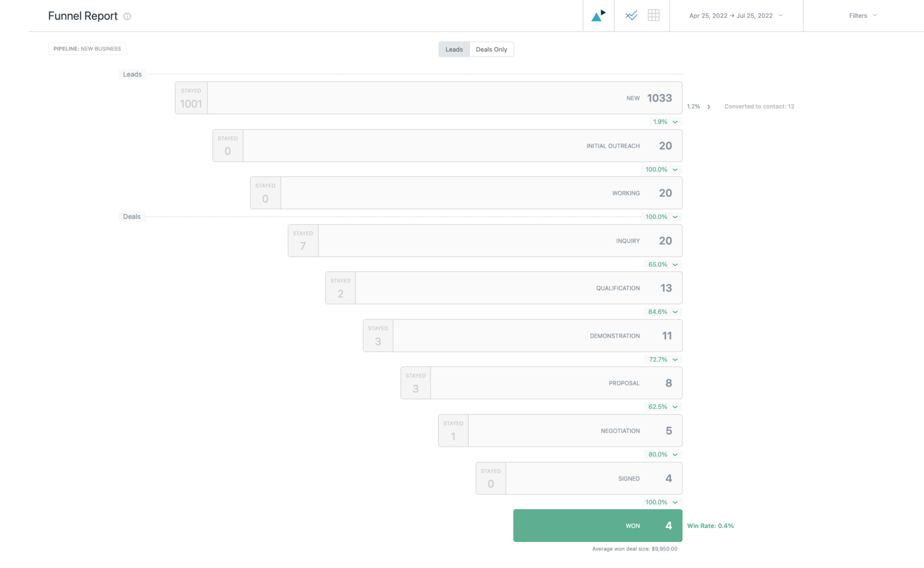Click the Pipeline: New Business tag
Viewport: 924px width, 568px height.
point(87,49)
